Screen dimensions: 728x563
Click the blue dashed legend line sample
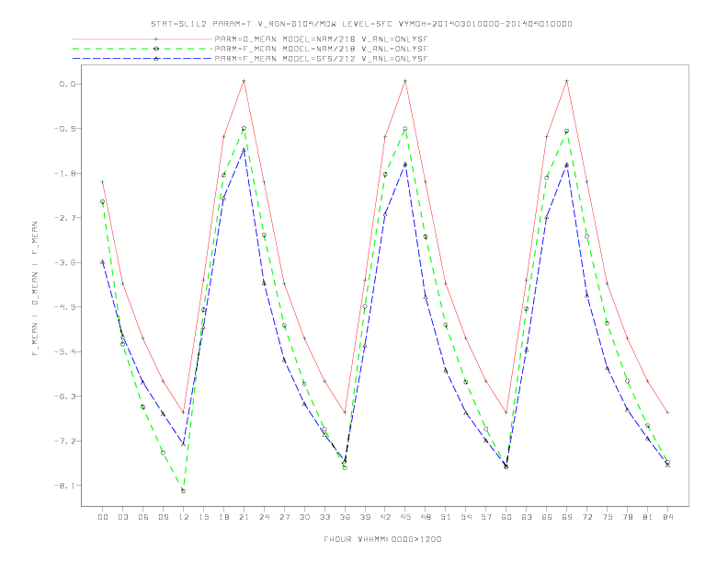click(142, 59)
